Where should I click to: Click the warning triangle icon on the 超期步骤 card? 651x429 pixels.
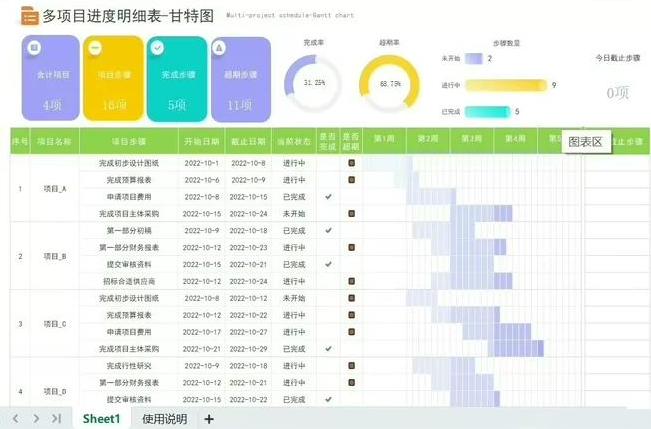[220, 47]
